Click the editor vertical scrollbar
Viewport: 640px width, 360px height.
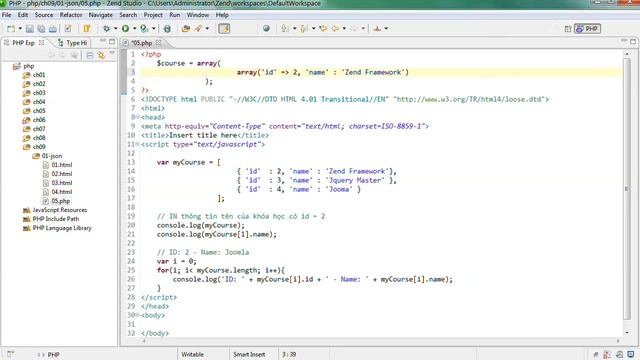click(x=627, y=189)
